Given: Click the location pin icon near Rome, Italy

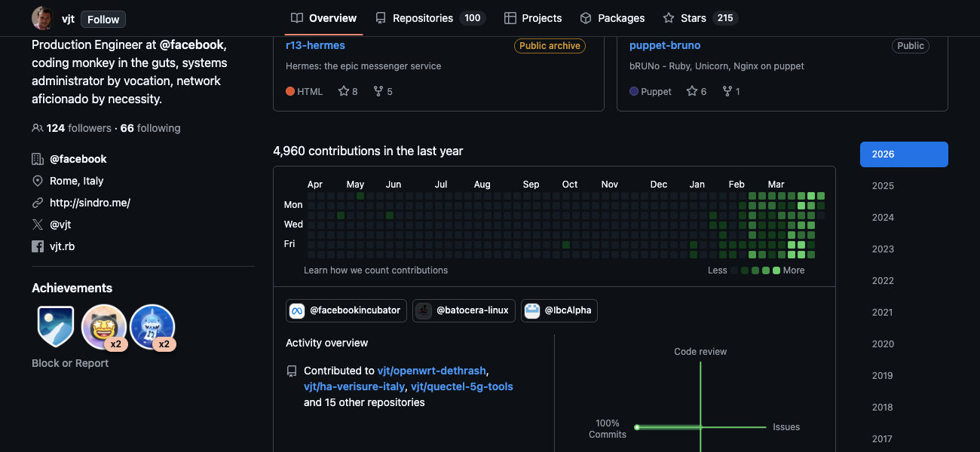Looking at the screenshot, I should (x=38, y=181).
